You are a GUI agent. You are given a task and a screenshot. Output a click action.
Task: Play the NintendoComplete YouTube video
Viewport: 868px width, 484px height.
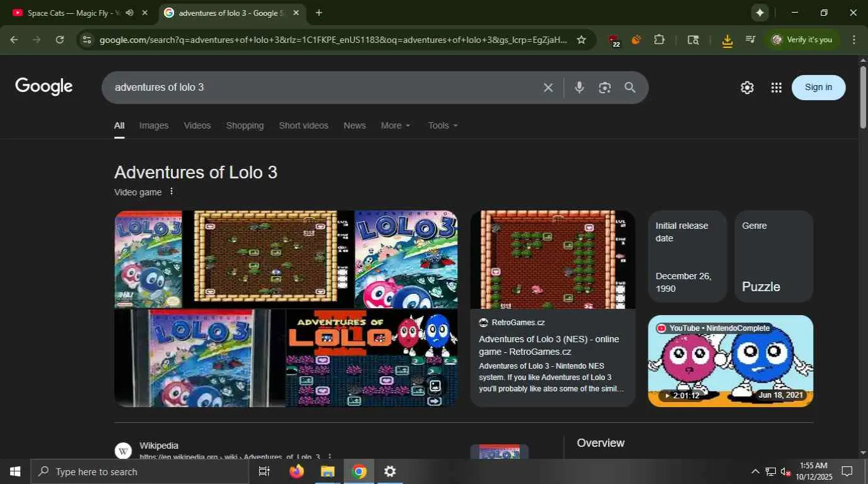(x=730, y=361)
